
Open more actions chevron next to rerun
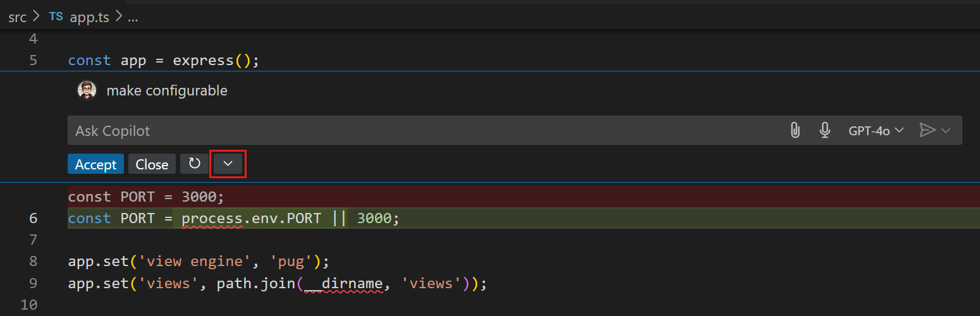228,164
